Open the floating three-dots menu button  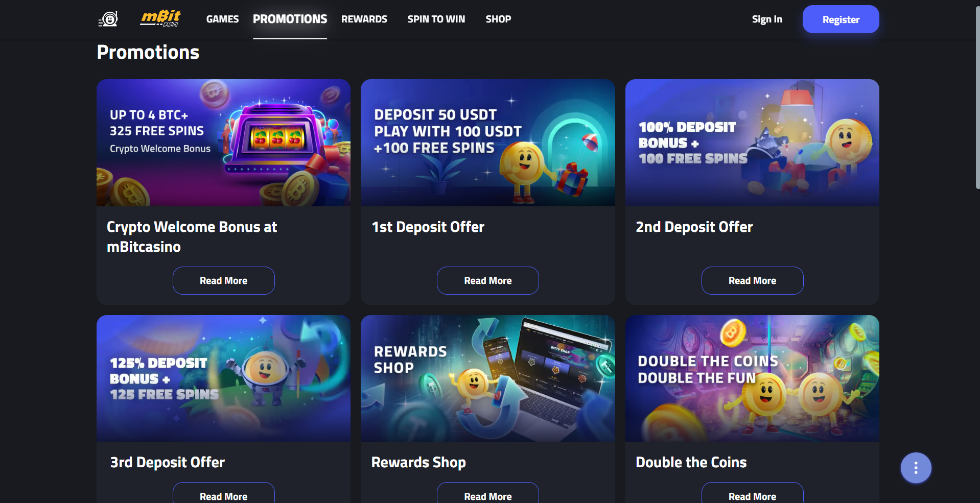916,468
